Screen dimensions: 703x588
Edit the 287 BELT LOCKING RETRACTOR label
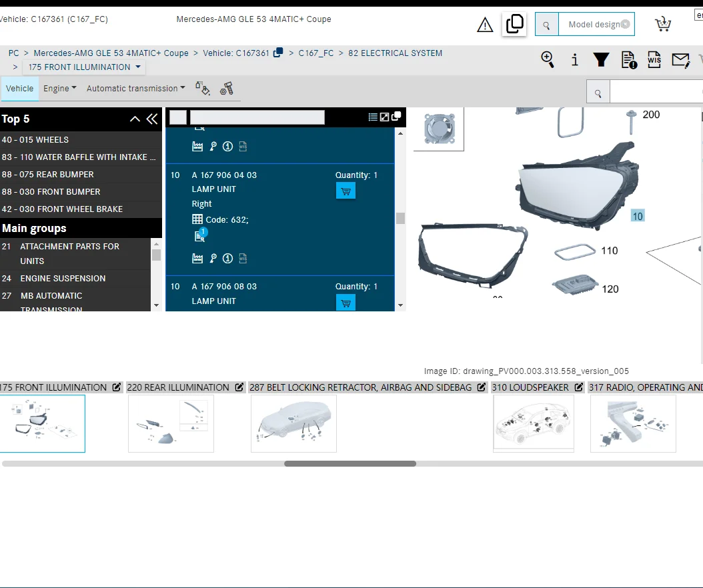pyautogui.click(x=482, y=387)
